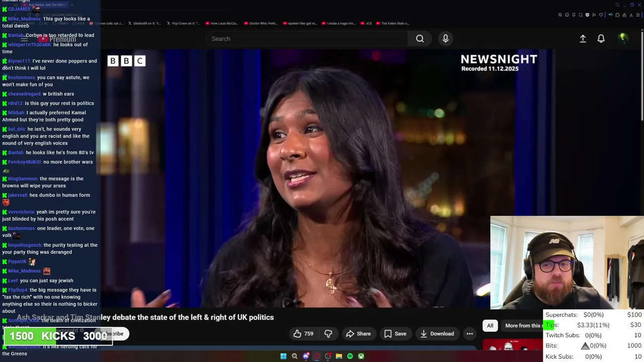
Task: Click username cheesedregard in chat
Action: tap(24, 94)
